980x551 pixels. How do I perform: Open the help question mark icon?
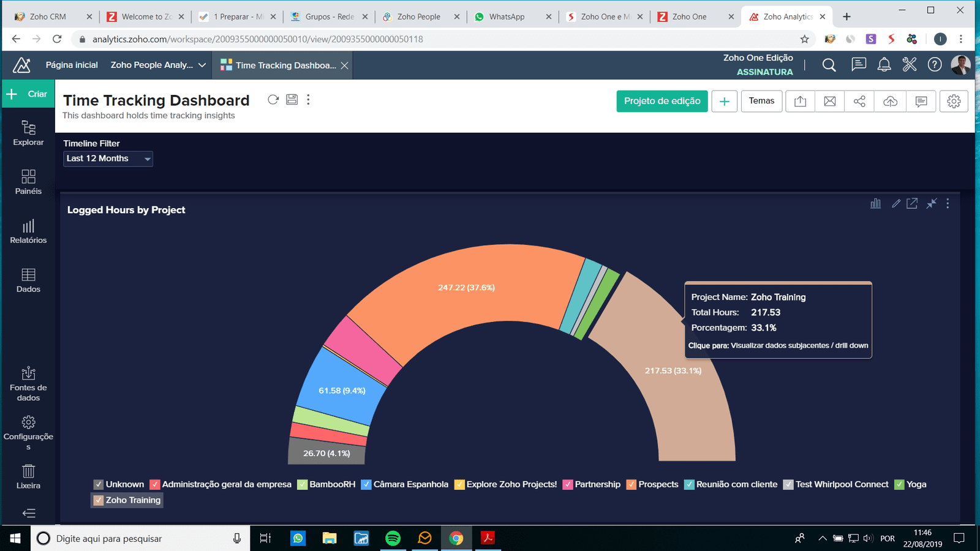(x=935, y=64)
